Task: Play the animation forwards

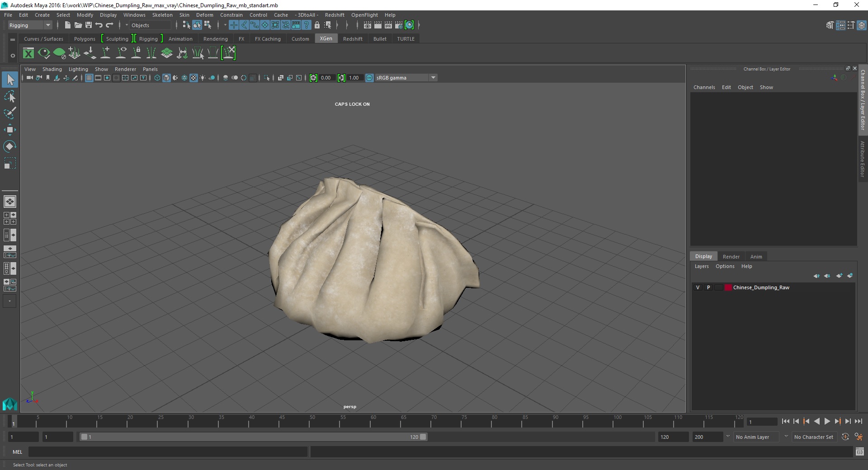Action: [827, 421]
